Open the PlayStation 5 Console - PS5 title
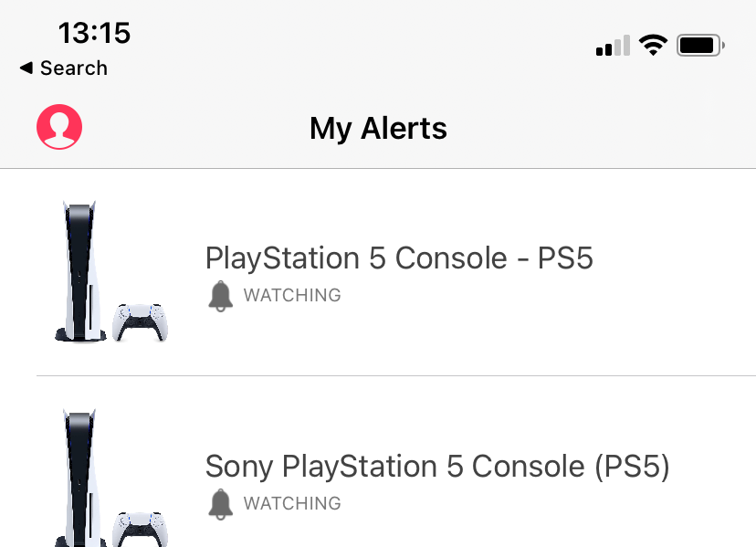 [399, 258]
